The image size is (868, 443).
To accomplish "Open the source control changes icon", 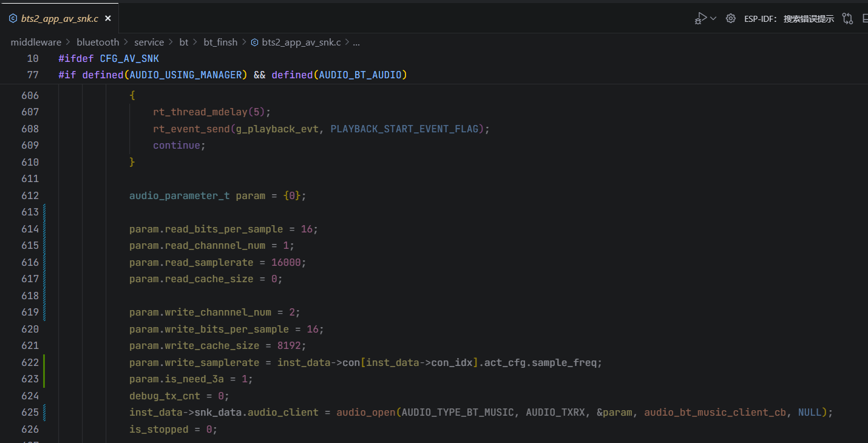I will pyautogui.click(x=847, y=18).
